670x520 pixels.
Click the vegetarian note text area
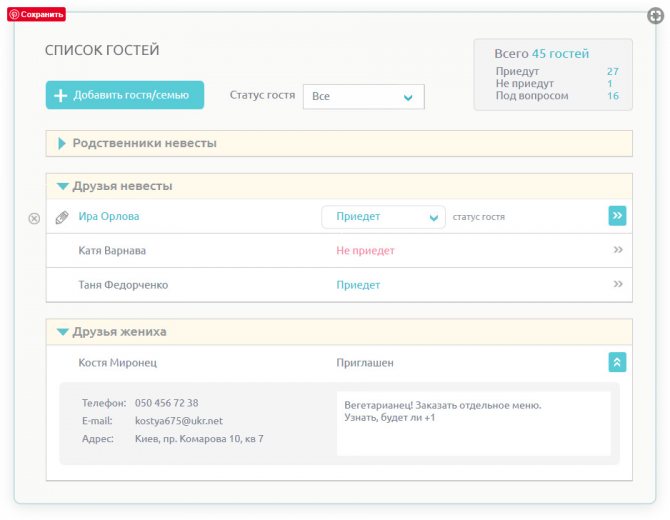[x=473, y=422]
